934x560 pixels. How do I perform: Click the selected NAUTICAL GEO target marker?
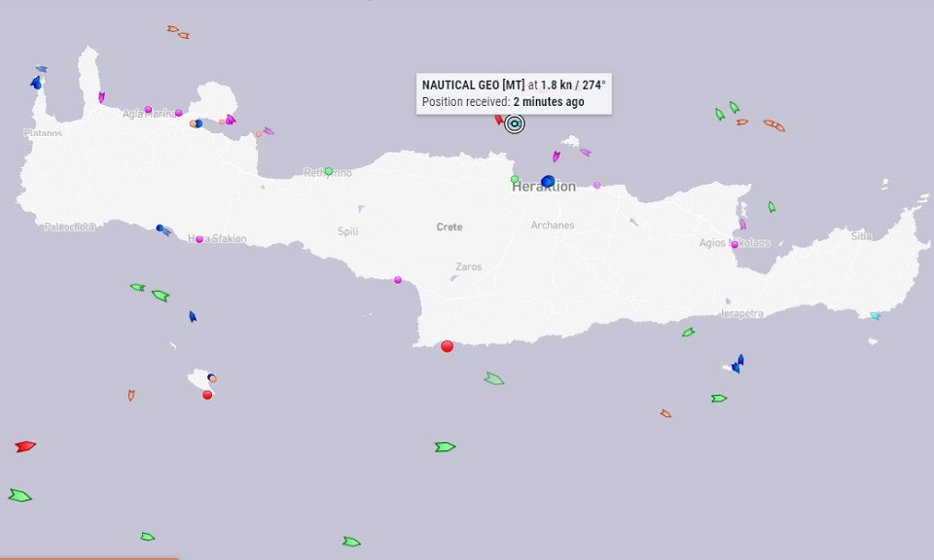click(x=515, y=123)
